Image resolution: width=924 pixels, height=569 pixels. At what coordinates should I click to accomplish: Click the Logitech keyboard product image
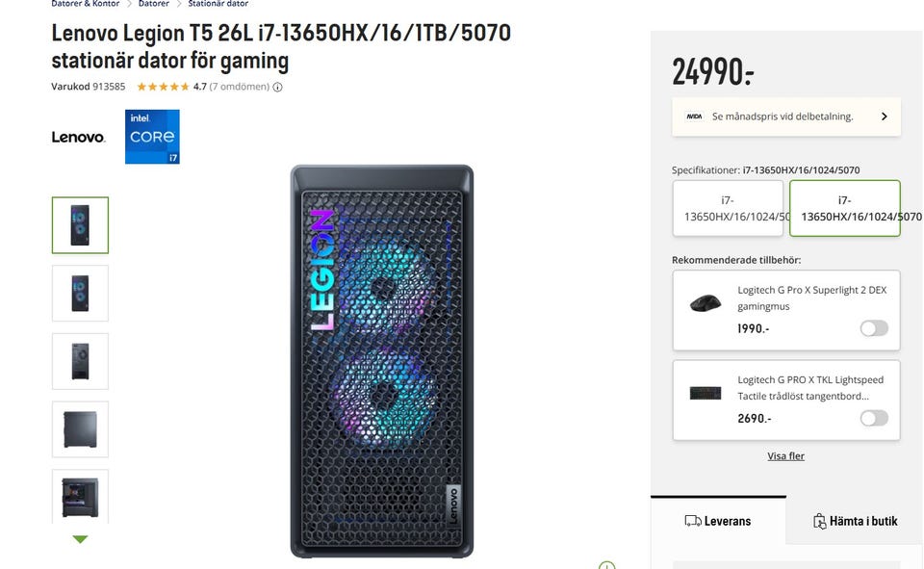coord(706,393)
